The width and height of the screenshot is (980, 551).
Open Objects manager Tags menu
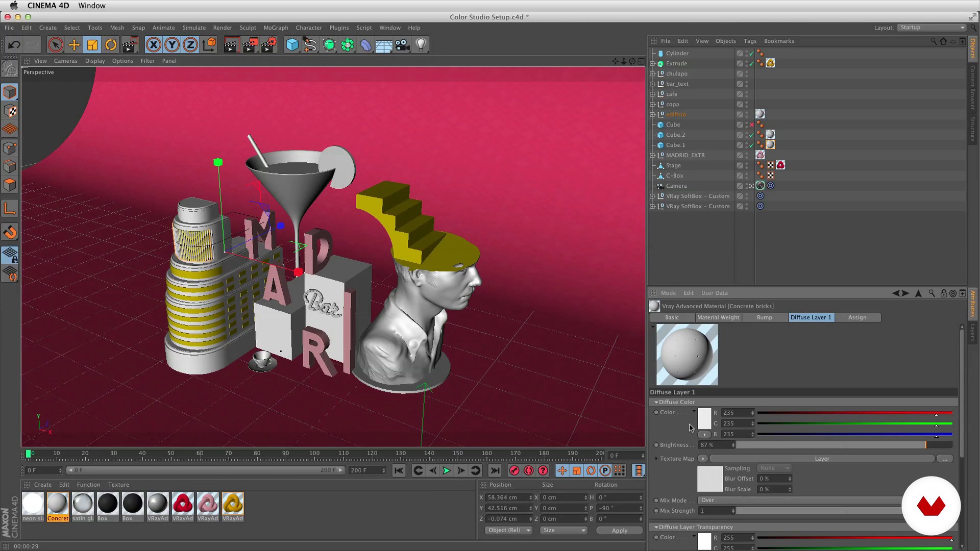[x=750, y=41]
